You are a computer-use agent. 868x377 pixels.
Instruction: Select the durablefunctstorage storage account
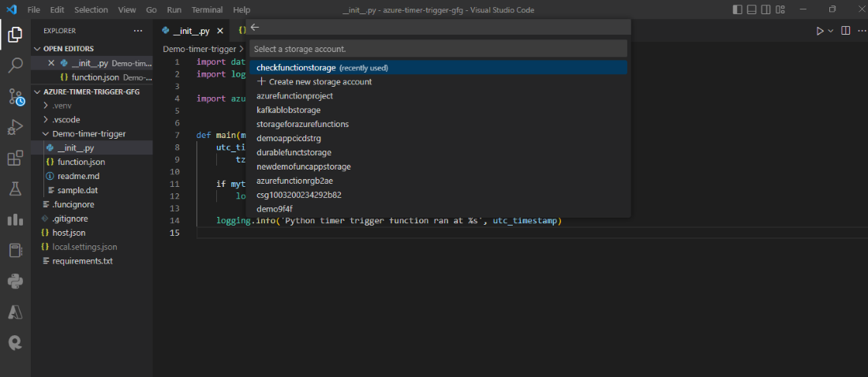tap(438, 152)
